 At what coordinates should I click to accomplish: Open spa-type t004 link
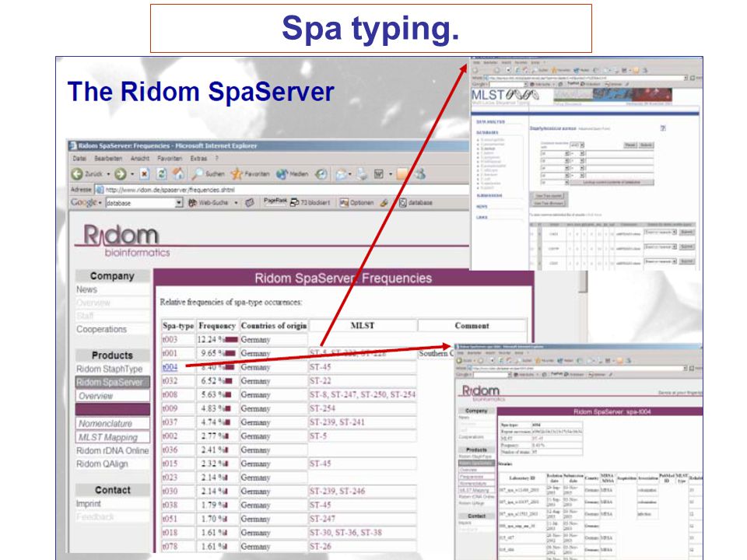[x=170, y=367]
